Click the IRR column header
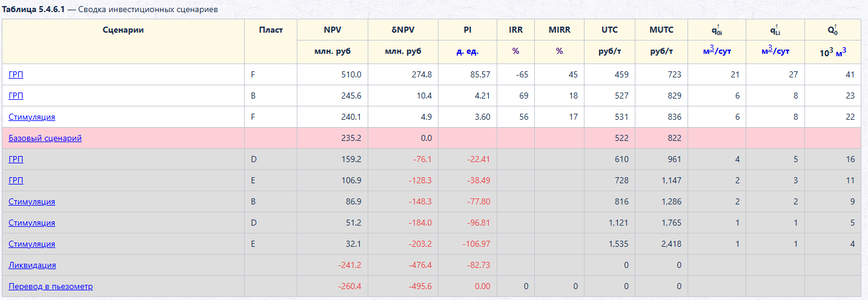Screen dimensions: 868x300 pyautogui.click(x=515, y=30)
